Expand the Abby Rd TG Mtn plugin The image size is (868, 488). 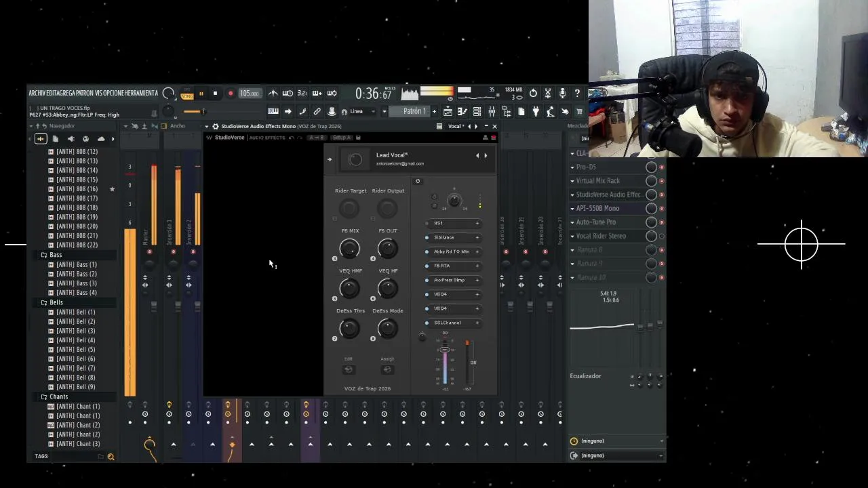pos(477,251)
